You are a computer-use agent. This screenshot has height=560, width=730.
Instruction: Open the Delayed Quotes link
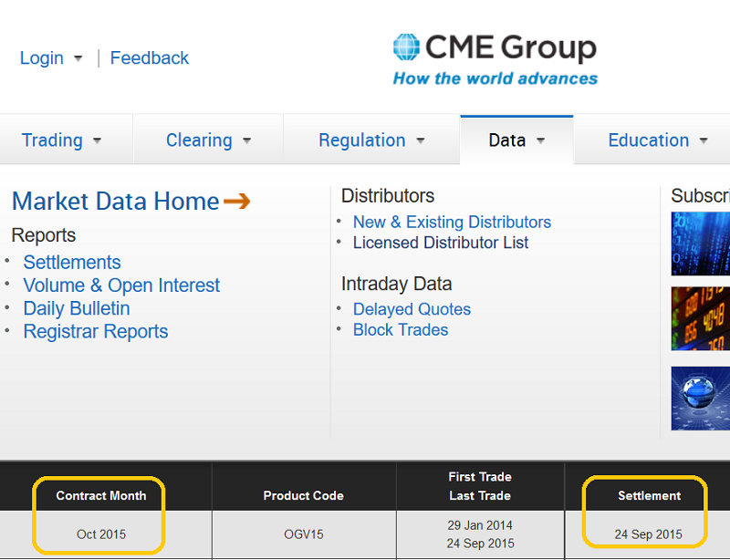click(x=412, y=309)
